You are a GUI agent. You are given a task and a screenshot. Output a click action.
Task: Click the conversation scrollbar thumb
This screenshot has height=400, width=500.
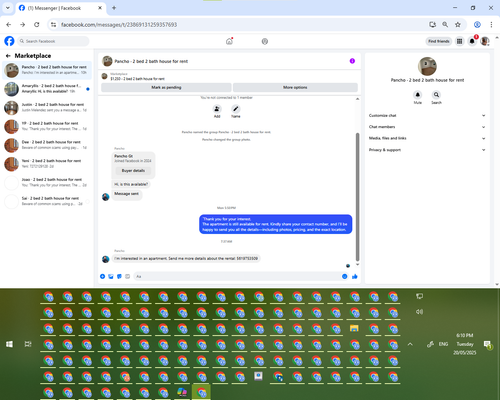[357, 197]
